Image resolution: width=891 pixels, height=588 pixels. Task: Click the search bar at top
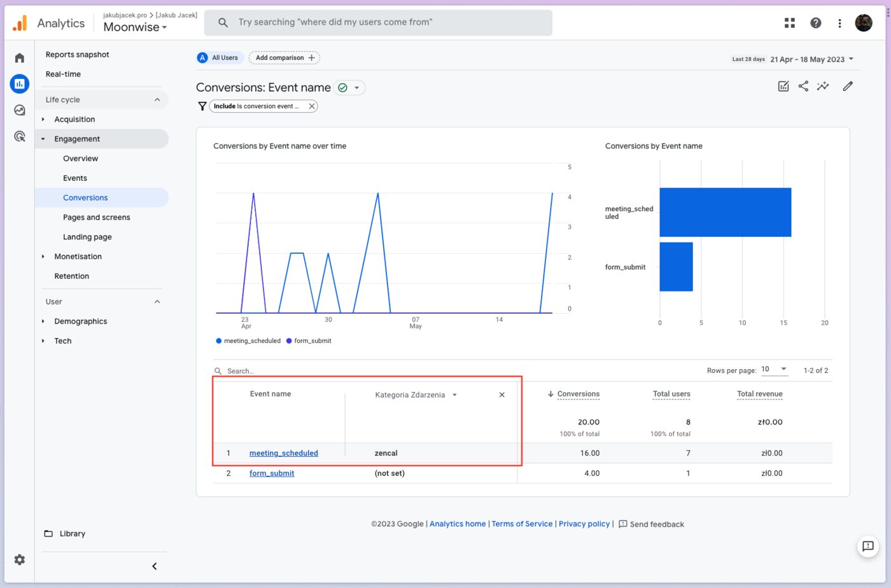click(x=378, y=22)
